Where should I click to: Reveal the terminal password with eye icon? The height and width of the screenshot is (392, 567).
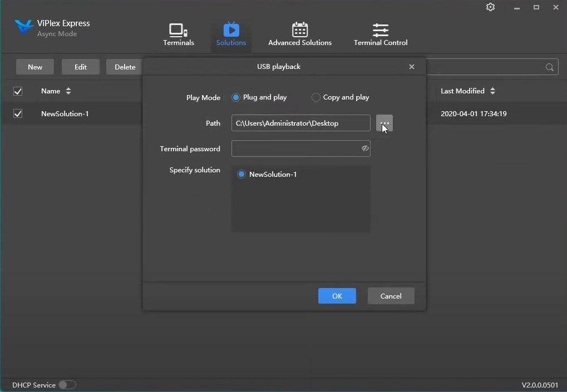(x=365, y=148)
